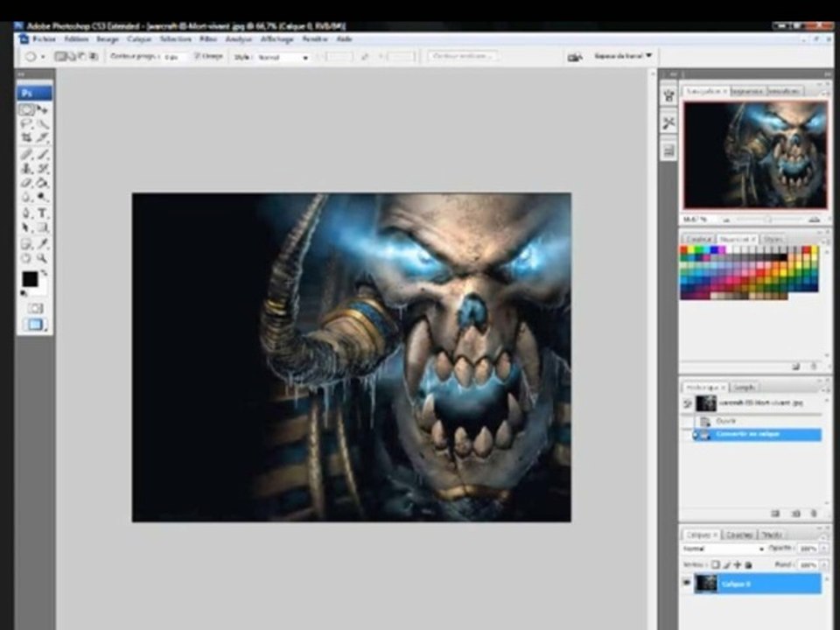Open the Calque menu
The height and width of the screenshot is (630, 840).
point(139,39)
